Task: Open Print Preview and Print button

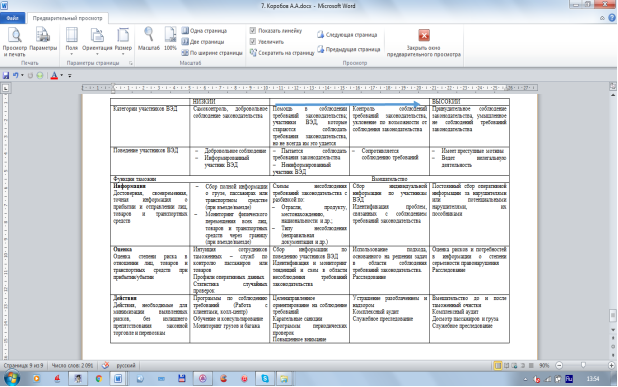Action: [x=15, y=42]
